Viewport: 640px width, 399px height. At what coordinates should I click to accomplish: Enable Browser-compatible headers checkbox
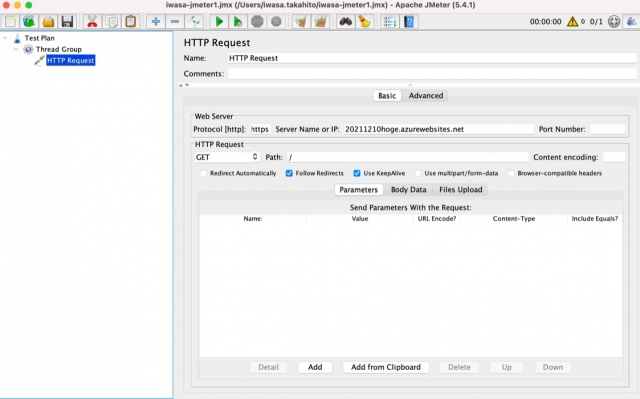pyautogui.click(x=511, y=173)
